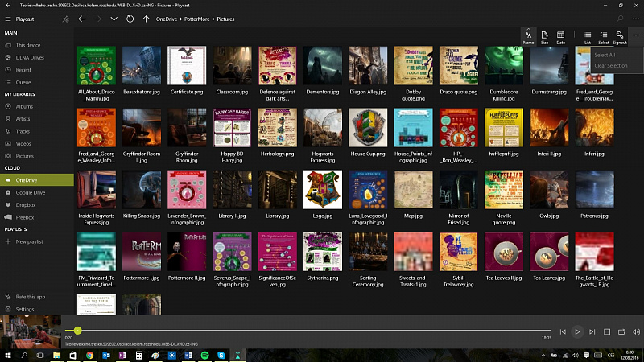Switch to List view
The width and height of the screenshot is (644, 362).
click(588, 37)
